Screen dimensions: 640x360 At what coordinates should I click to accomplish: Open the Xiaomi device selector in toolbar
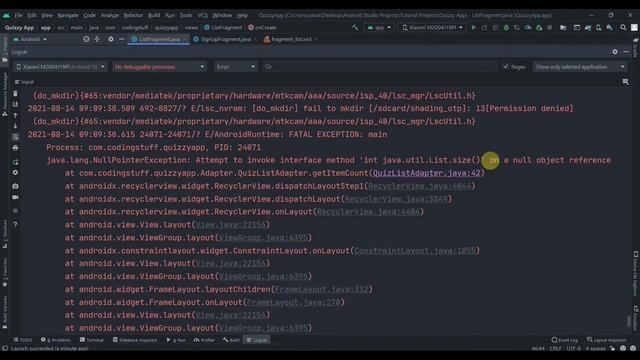(x=432, y=28)
